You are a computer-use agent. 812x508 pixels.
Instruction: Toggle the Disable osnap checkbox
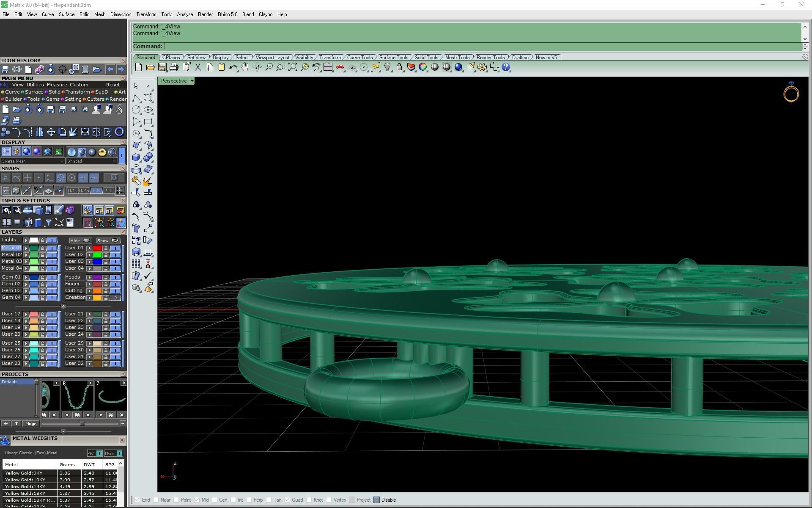[x=377, y=500]
